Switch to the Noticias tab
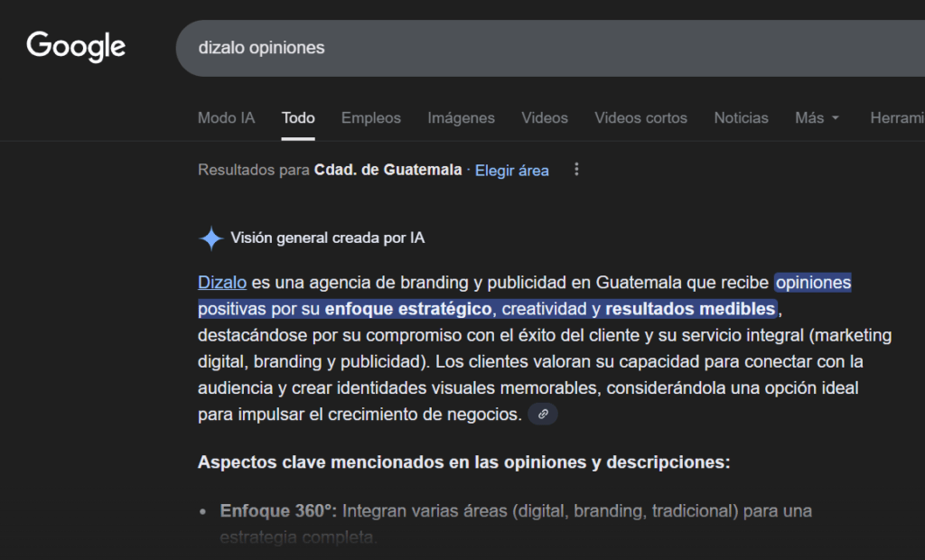925x560 pixels. click(741, 118)
